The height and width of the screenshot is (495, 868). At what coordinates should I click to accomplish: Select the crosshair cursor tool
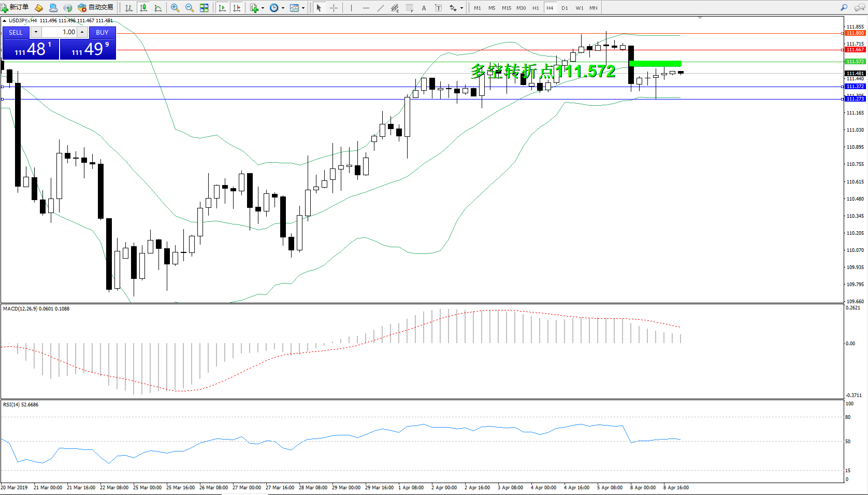click(334, 8)
